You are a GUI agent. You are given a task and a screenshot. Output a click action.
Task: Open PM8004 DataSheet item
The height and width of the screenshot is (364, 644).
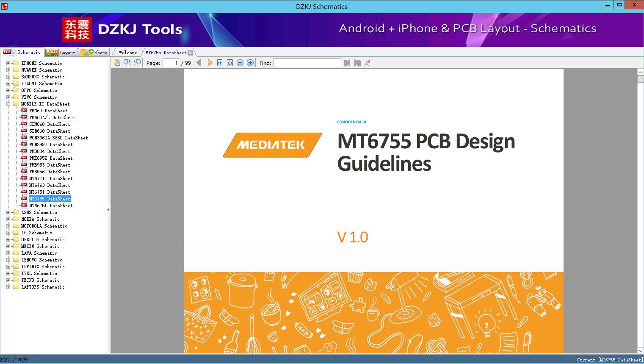click(x=50, y=151)
